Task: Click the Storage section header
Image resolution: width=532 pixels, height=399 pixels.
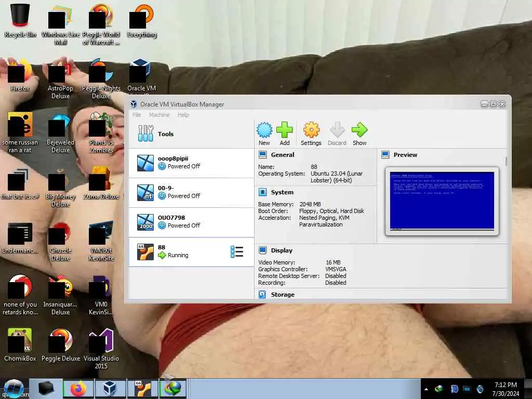Action: (x=283, y=295)
